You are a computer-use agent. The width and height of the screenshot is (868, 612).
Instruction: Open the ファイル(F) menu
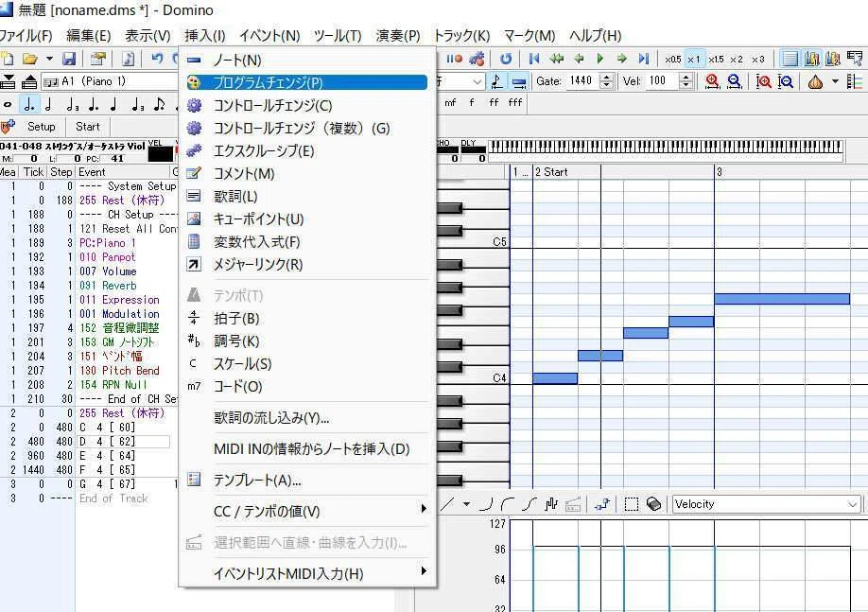tap(26, 36)
